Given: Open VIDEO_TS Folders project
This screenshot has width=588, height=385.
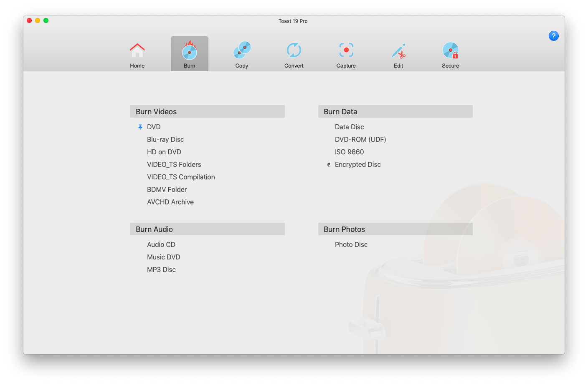Looking at the screenshot, I should pos(174,164).
